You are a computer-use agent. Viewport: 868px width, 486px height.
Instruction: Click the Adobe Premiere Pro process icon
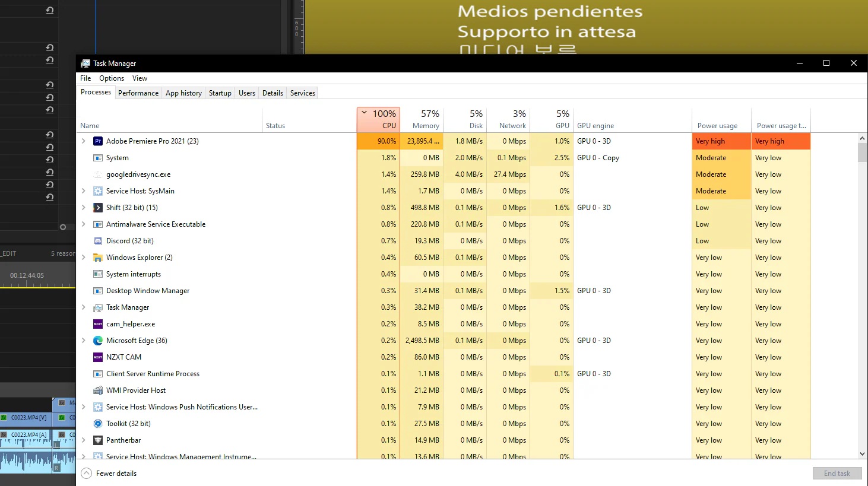click(98, 141)
